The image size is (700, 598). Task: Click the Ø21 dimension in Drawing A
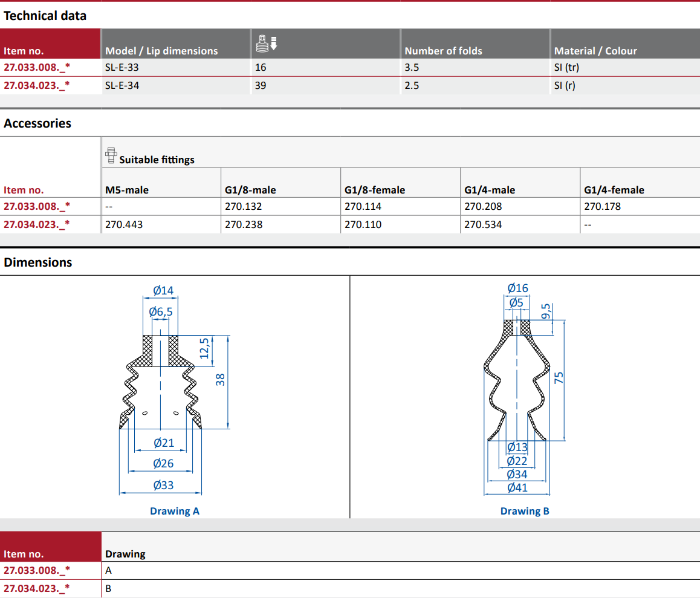(163, 443)
